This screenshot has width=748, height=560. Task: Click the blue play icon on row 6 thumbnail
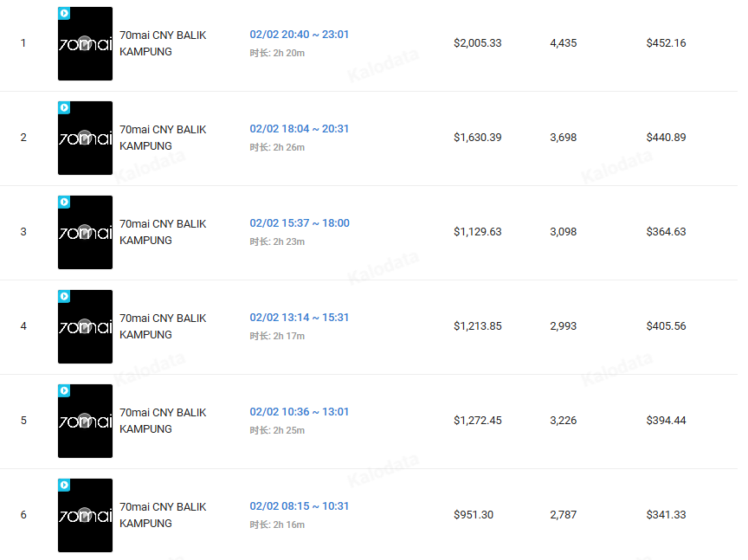click(64, 486)
